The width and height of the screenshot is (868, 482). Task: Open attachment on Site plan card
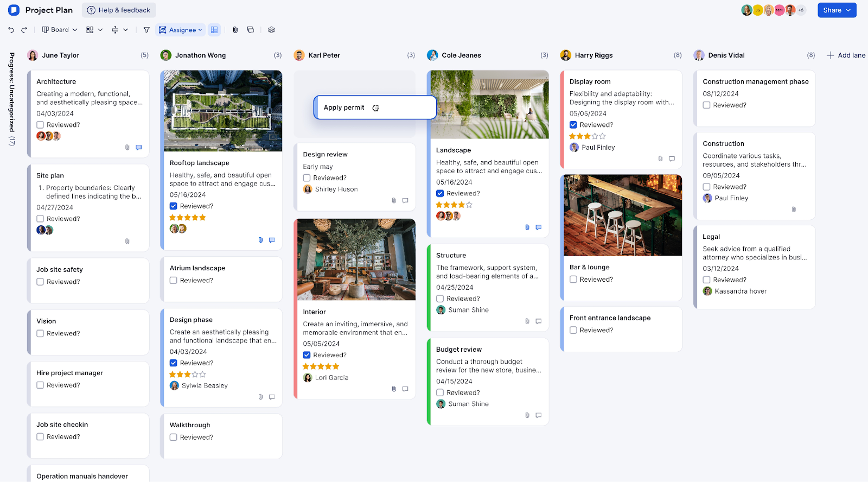127,241
